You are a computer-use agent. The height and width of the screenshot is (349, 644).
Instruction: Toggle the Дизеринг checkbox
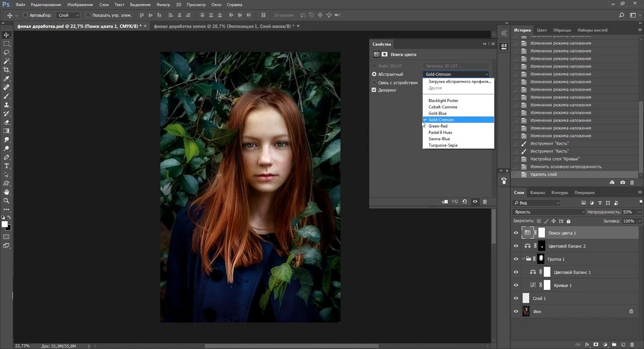pyautogui.click(x=374, y=90)
